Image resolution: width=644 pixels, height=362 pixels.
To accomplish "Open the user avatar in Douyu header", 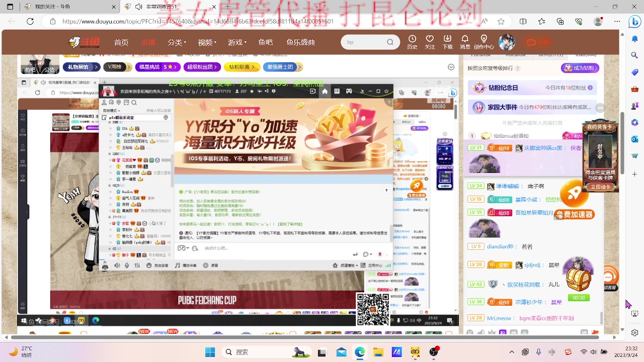I will (507, 42).
